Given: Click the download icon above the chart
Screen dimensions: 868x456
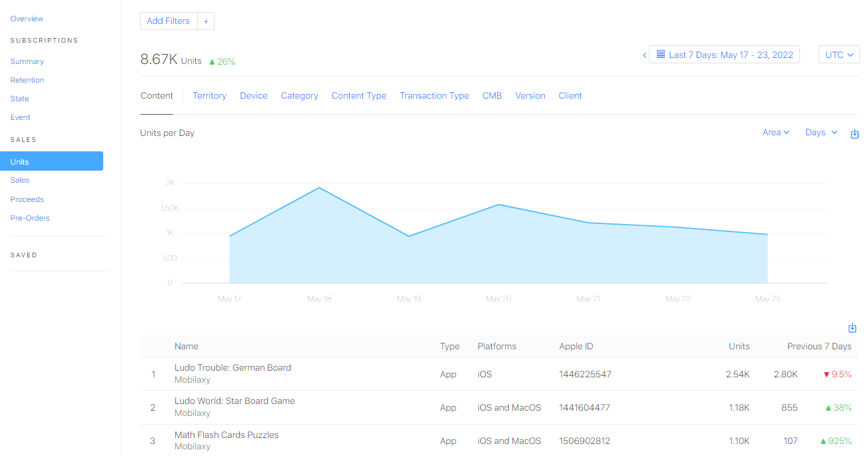Looking at the screenshot, I should tap(855, 133).
